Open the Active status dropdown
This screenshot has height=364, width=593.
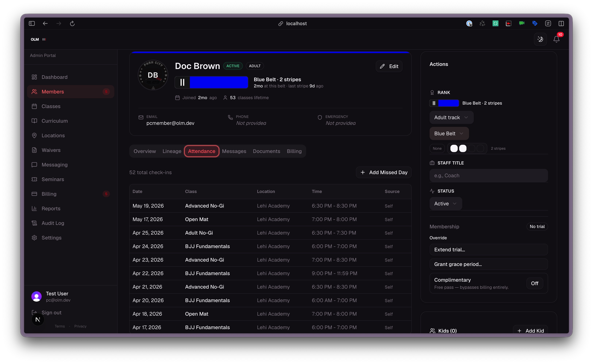click(446, 204)
